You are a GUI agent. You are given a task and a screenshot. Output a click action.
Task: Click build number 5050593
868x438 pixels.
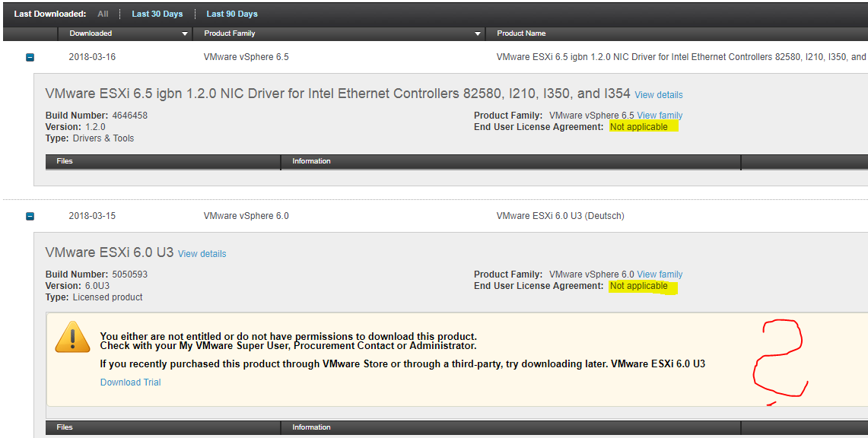pos(130,275)
